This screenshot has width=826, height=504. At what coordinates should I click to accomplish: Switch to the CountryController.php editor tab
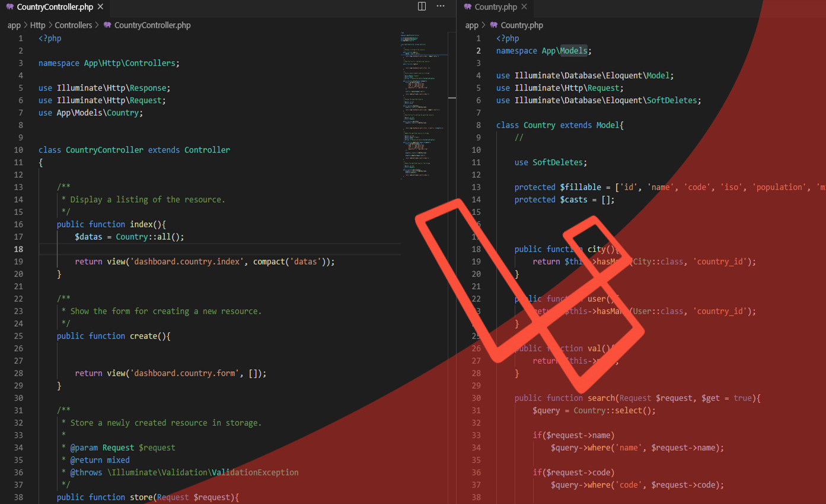pyautogui.click(x=55, y=7)
